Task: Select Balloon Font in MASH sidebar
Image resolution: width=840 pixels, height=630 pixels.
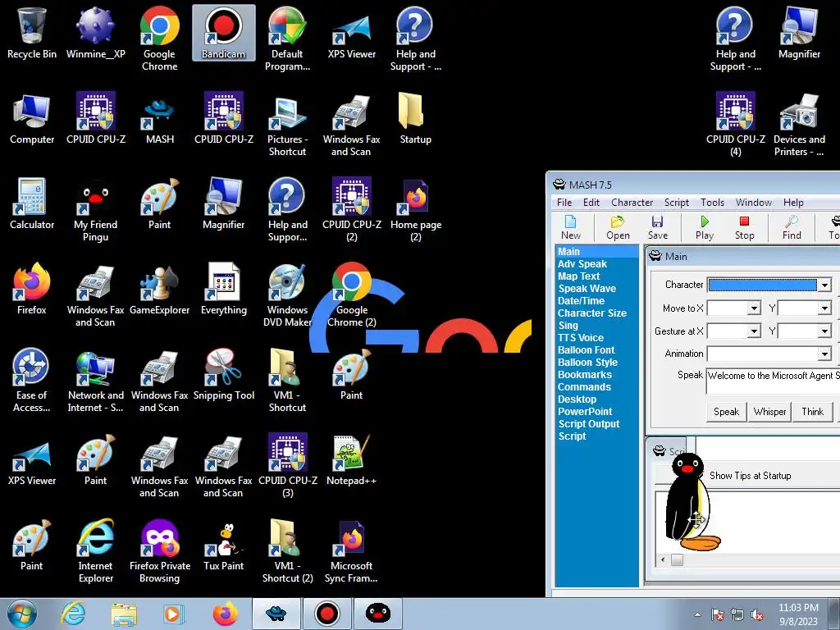Action: [586, 349]
